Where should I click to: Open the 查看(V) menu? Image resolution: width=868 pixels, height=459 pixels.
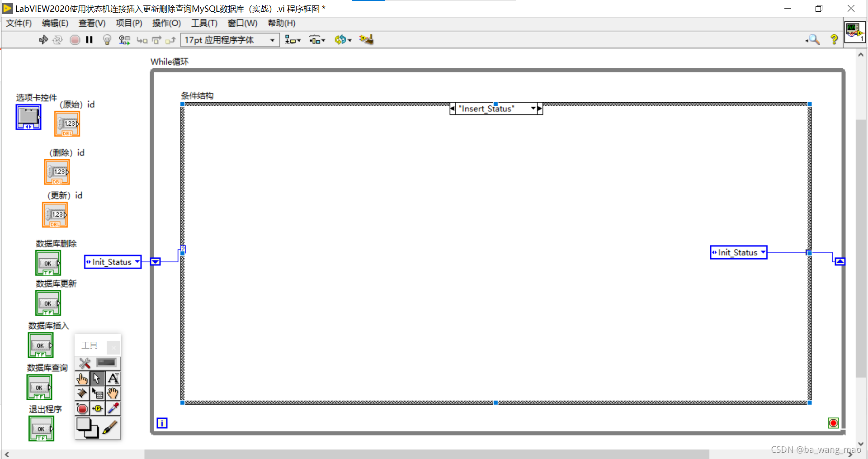92,23
